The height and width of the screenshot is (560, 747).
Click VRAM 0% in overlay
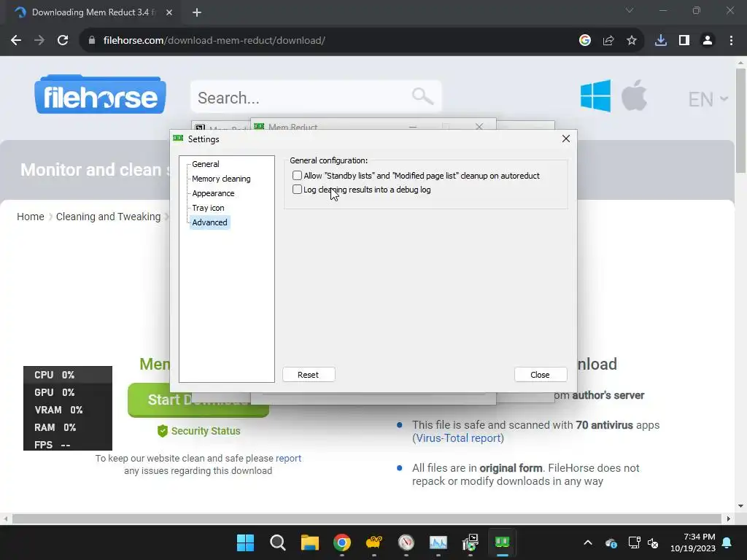click(x=58, y=410)
